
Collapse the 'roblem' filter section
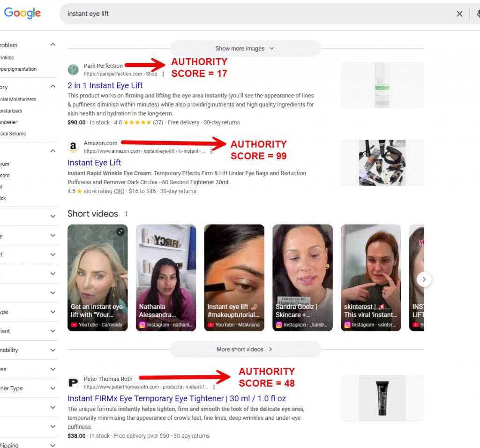coord(52,45)
